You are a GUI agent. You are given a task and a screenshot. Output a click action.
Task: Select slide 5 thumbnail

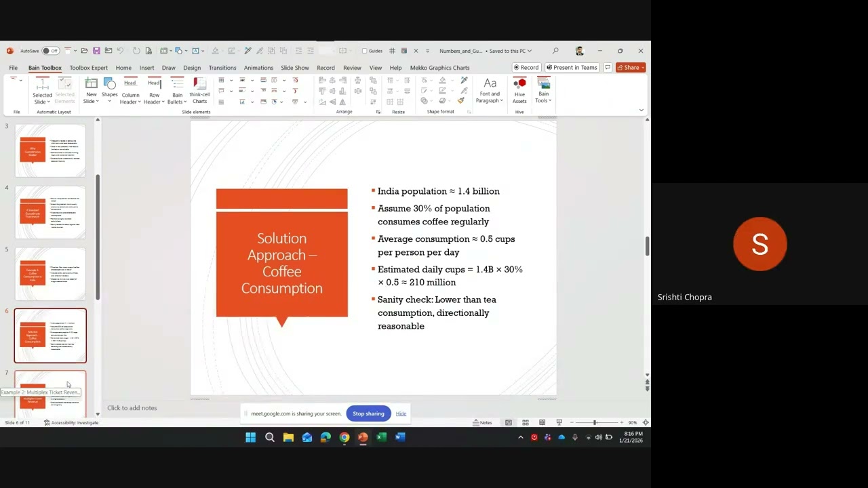pyautogui.click(x=50, y=274)
